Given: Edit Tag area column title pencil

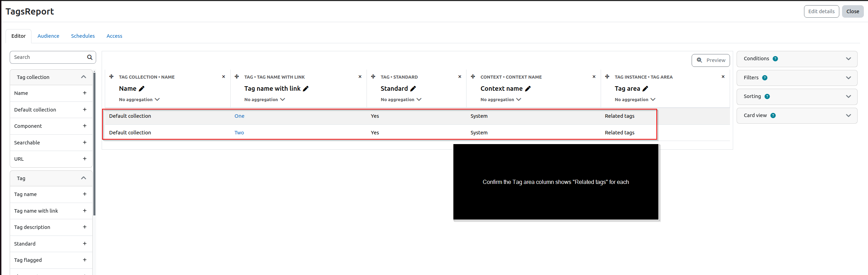Looking at the screenshot, I should [x=645, y=89].
